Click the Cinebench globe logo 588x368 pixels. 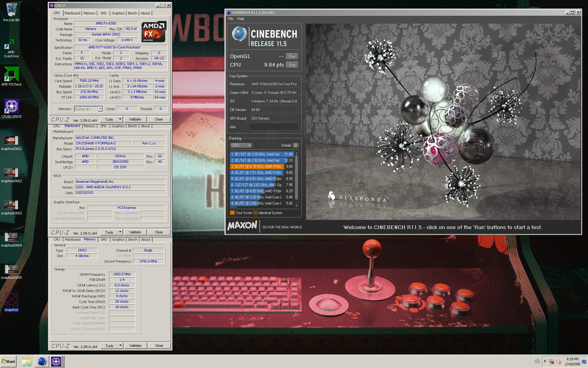click(x=239, y=34)
